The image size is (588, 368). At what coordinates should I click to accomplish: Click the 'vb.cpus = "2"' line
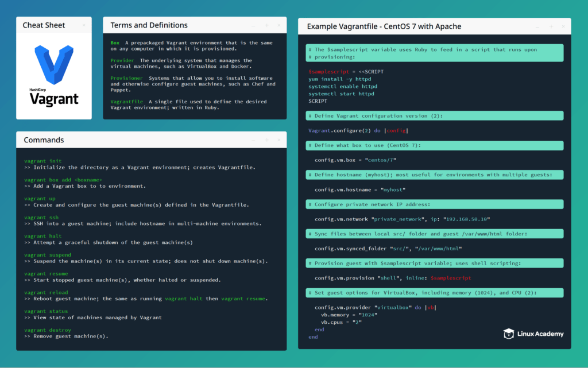pyautogui.click(x=341, y=322)
